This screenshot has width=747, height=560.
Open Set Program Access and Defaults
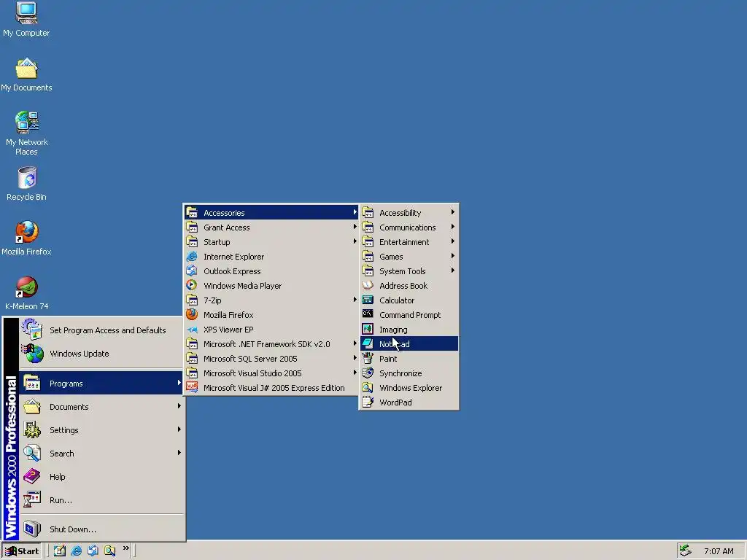pos(102,330)
